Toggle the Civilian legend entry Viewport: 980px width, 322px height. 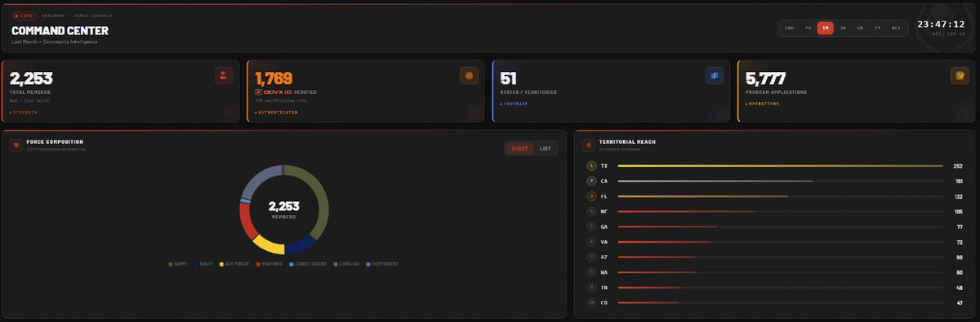coord(346,264)
